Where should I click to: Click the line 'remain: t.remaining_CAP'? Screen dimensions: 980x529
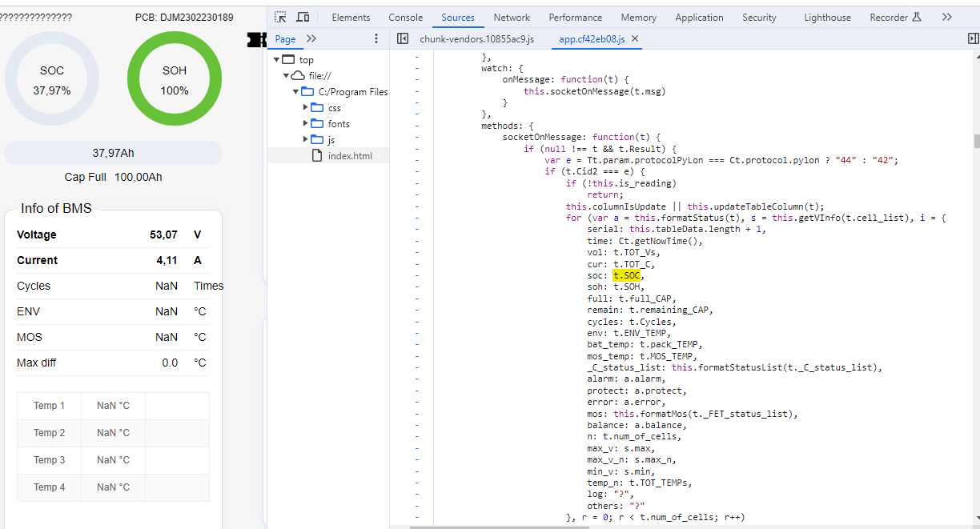[649, 310]
